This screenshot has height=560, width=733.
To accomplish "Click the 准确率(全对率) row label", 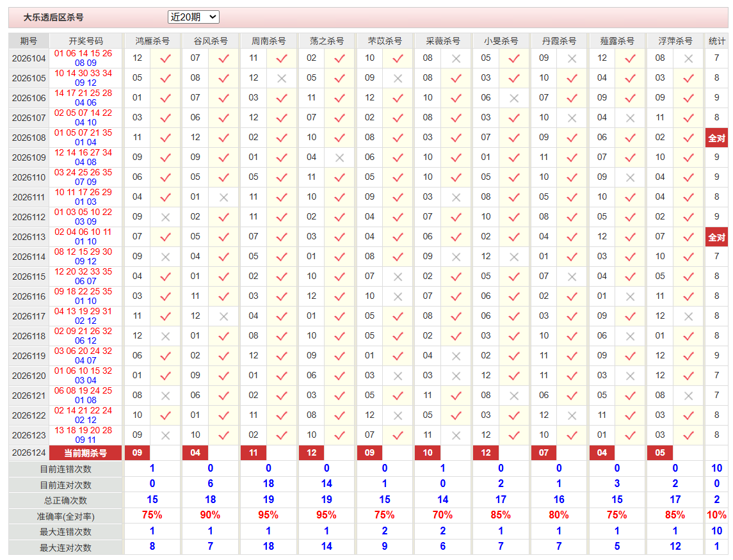I will click(65, 516).
